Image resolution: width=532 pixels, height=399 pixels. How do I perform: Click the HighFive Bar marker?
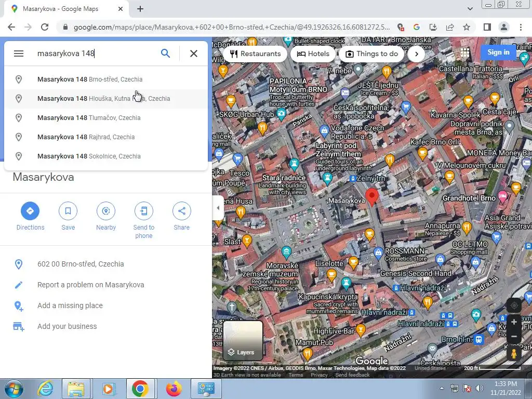tap(361, 329)
